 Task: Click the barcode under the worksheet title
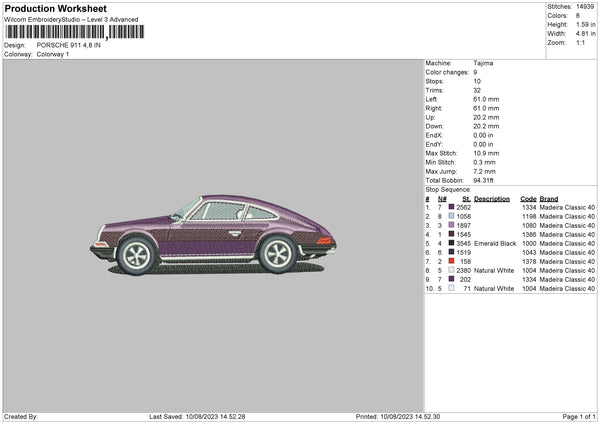pos(72,33)
